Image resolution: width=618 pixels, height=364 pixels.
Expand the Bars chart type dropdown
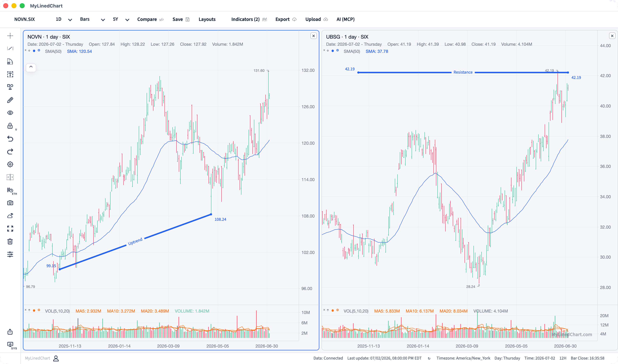[92, 19]
